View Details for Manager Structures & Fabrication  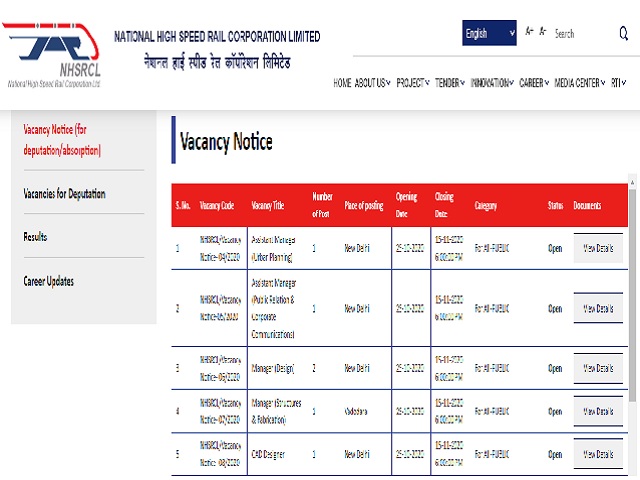coord(598,411)
